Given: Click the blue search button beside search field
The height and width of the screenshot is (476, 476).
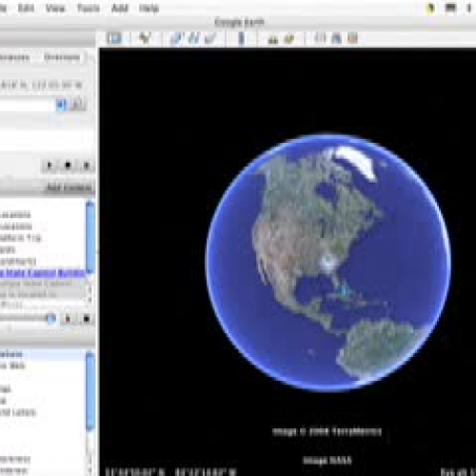Looking at the screenshot, I should pyautogui.click(x=61, y=105).
